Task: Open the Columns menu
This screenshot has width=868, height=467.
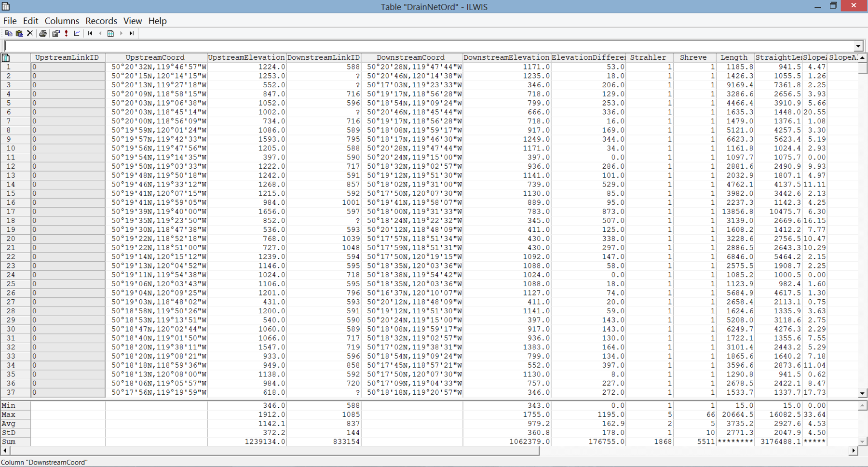Action: pyautogui.click(x=62, y=21)
